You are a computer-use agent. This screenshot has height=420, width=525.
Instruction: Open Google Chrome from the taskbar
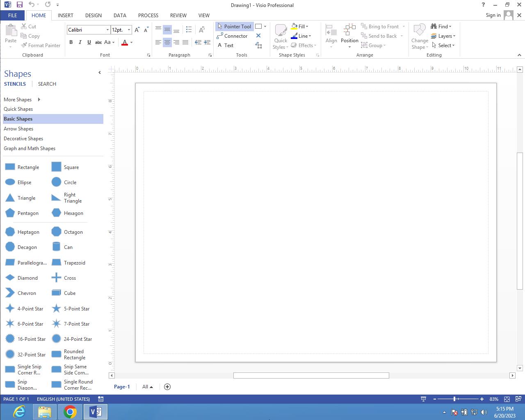tap(70, 412)
